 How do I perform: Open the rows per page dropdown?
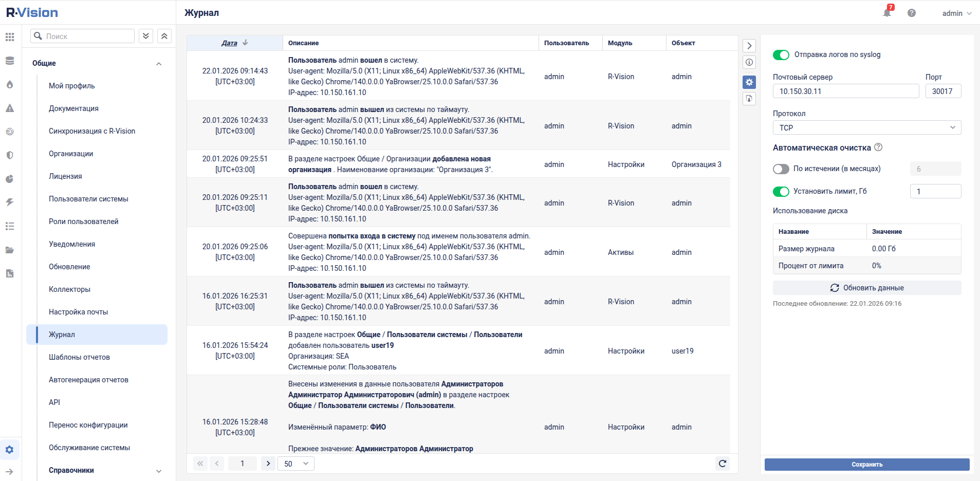tap(296, 464)
